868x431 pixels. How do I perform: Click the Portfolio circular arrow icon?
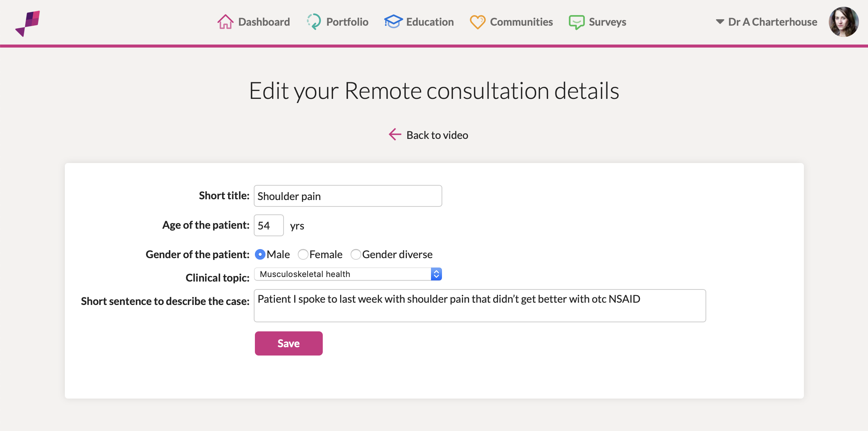click(314, 22)
